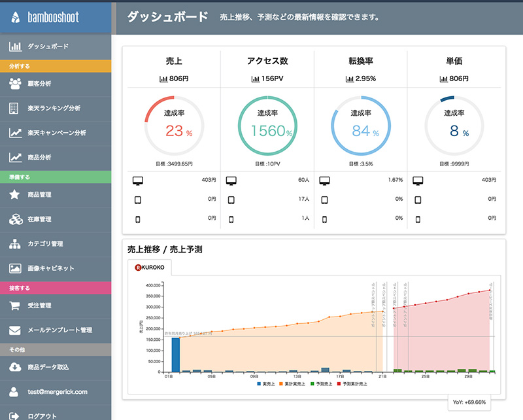This screenshot has height=420, width=523.
Task: Click the 商品データ取込 cloud download icon
Action: [x=15, y=367]
